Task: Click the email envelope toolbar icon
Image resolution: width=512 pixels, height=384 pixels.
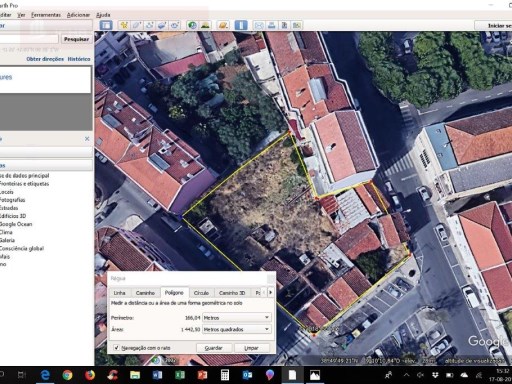Action: point(259,25)
